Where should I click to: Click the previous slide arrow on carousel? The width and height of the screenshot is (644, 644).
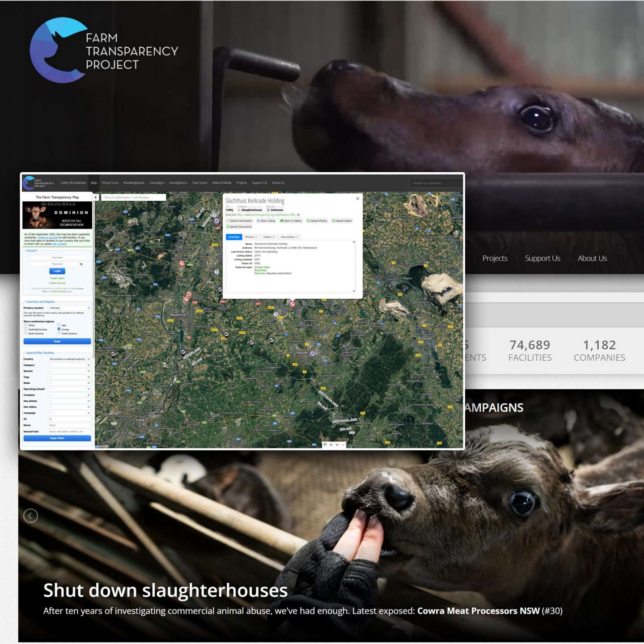[30, 516]
